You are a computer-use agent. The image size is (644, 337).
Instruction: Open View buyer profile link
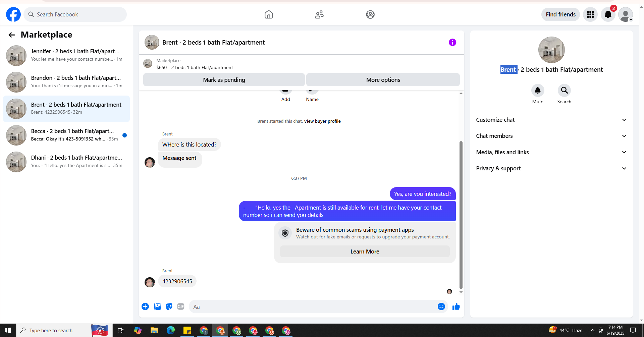click(322, 121)
